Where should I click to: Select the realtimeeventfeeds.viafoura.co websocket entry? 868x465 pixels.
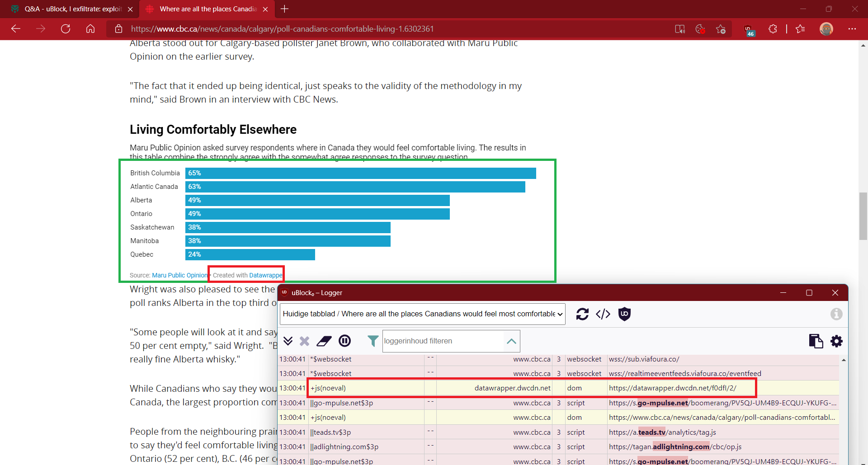(x=558, y=373)
